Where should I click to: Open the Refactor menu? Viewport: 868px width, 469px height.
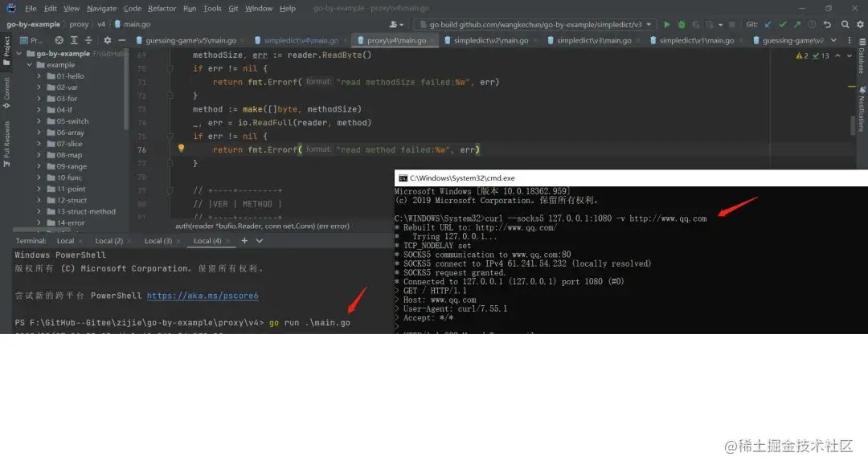click(162, 8)
